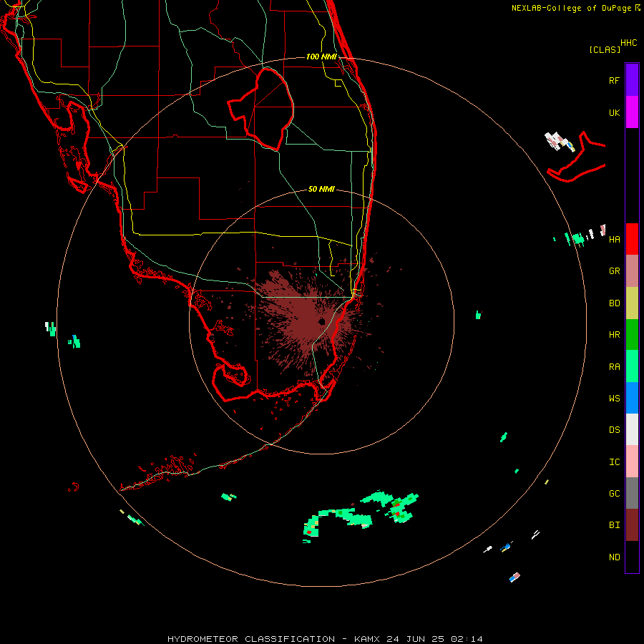Click the GC gray legend swatch
Viewport: 644px width, 644px height.
632,493
